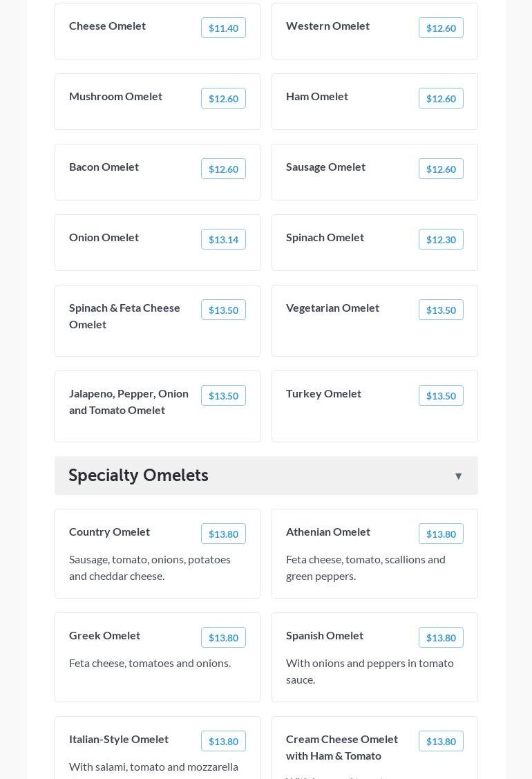Image resolution: width=532 pixels, height=779 pixels.
Task: Open Jalapeno, Pepper, Onion and Tomato Omelet
Action: [129, 402]
